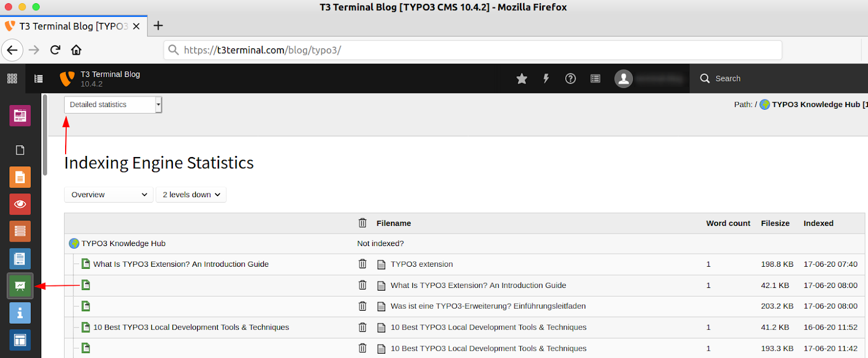
Task: Click the globe icon of TYPO3 Knowledge Hub
Action: tap(74, 243)
